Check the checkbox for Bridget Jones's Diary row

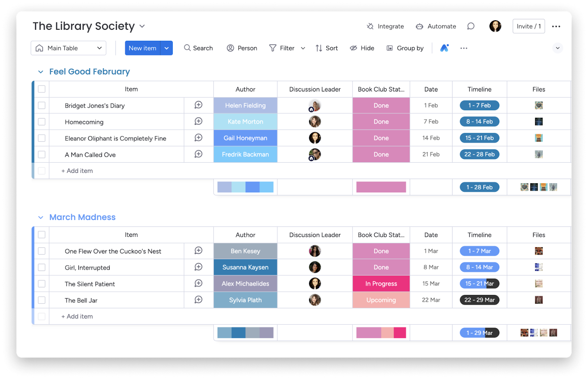click(41, 105)
